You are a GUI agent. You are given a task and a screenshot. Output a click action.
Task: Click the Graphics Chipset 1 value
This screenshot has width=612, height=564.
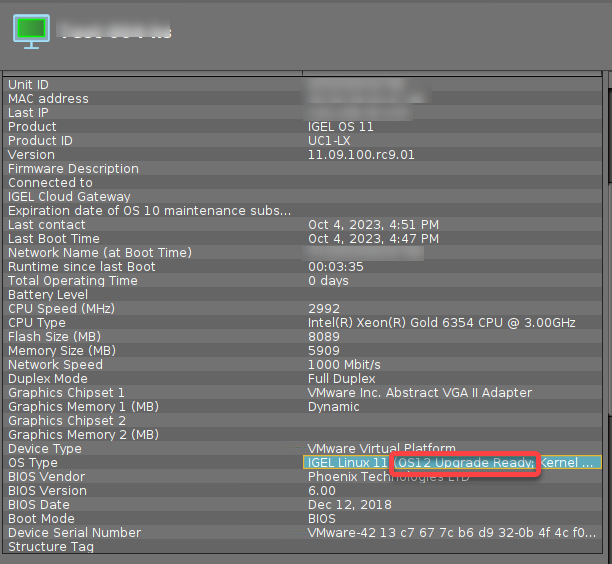(419, 393)
